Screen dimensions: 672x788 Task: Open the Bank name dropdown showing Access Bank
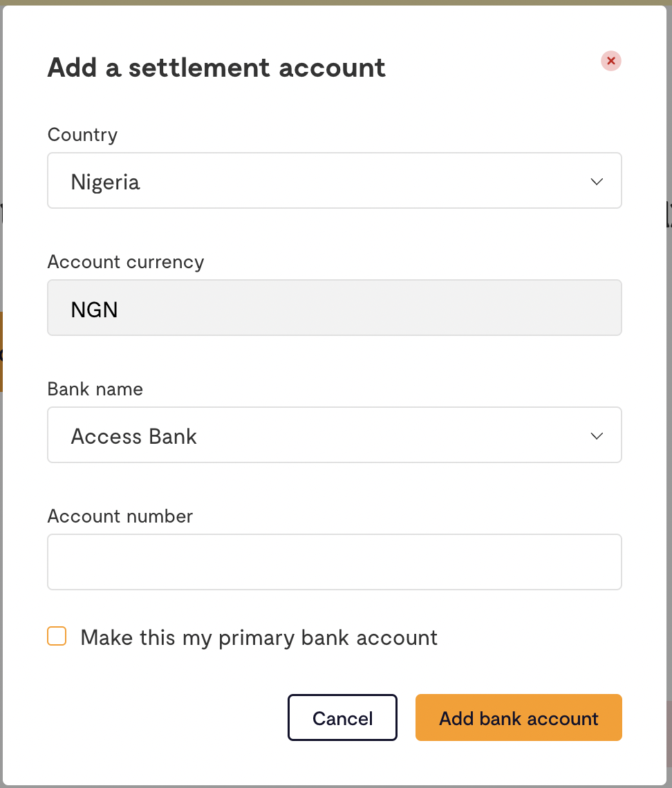point(334,435)
